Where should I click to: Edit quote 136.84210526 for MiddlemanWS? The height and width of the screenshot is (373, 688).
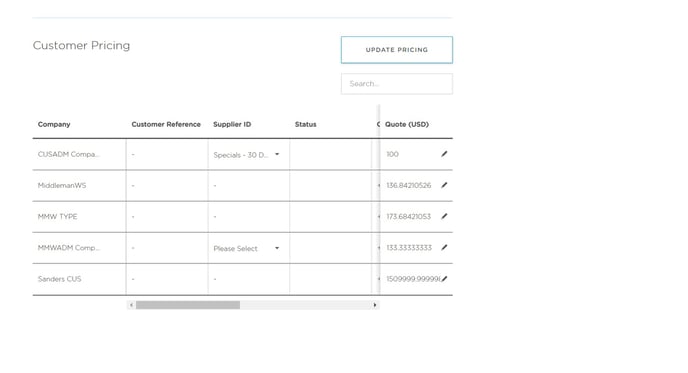coord(444,185)
